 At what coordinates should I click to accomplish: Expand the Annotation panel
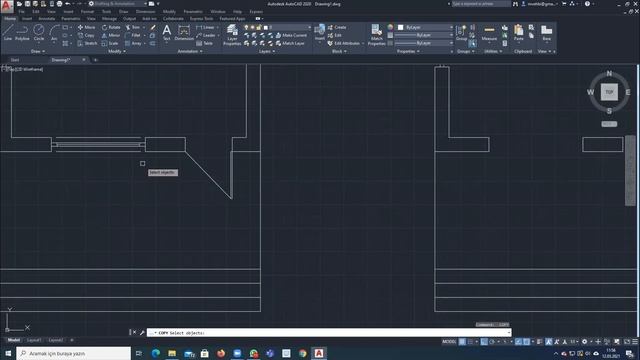[190, 51]
